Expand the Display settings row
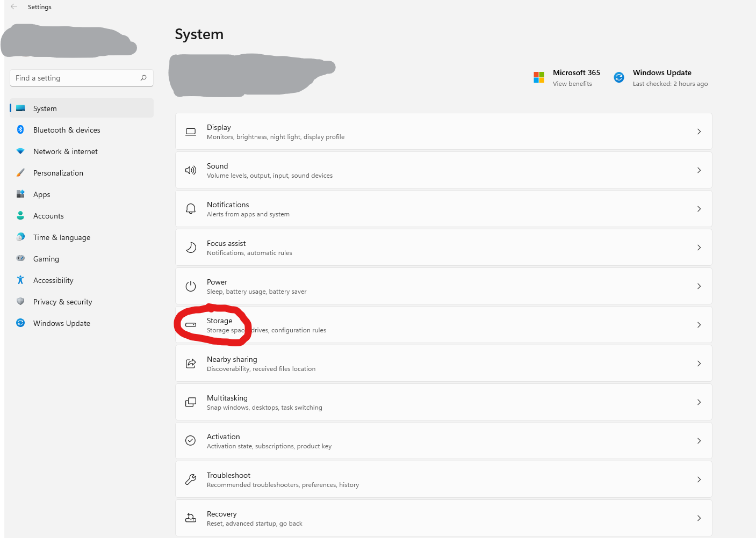756x538 pixels. point(699,131)
